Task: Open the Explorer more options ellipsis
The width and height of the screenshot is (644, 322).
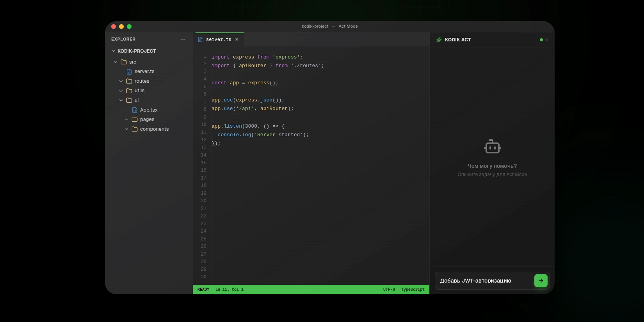Action: click(x=183, y=39)
